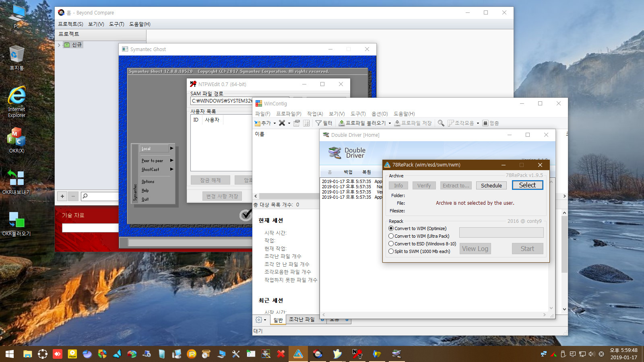Click the View Log button

475,249
